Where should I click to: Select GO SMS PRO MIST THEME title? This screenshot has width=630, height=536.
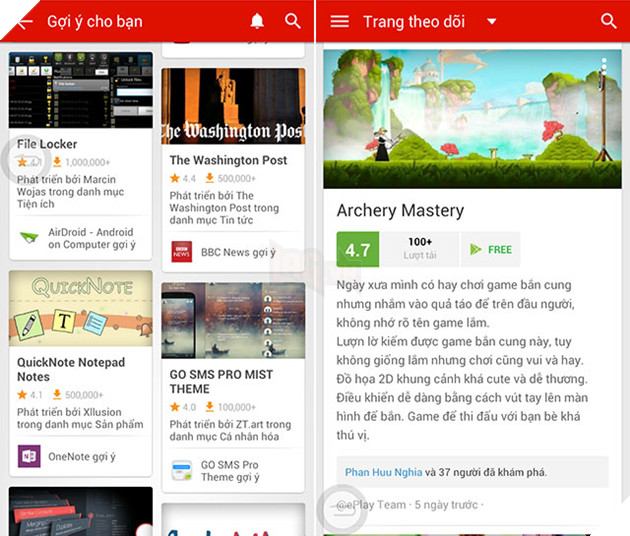point(221,382)
